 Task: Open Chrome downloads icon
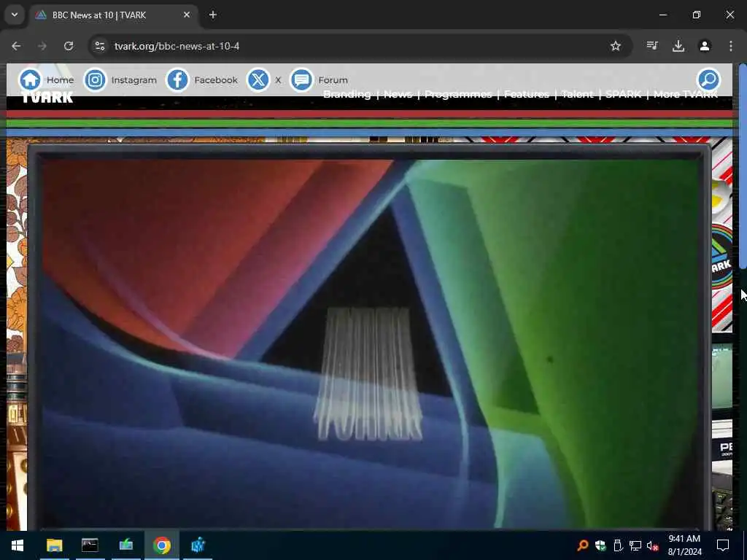point(678,46)
